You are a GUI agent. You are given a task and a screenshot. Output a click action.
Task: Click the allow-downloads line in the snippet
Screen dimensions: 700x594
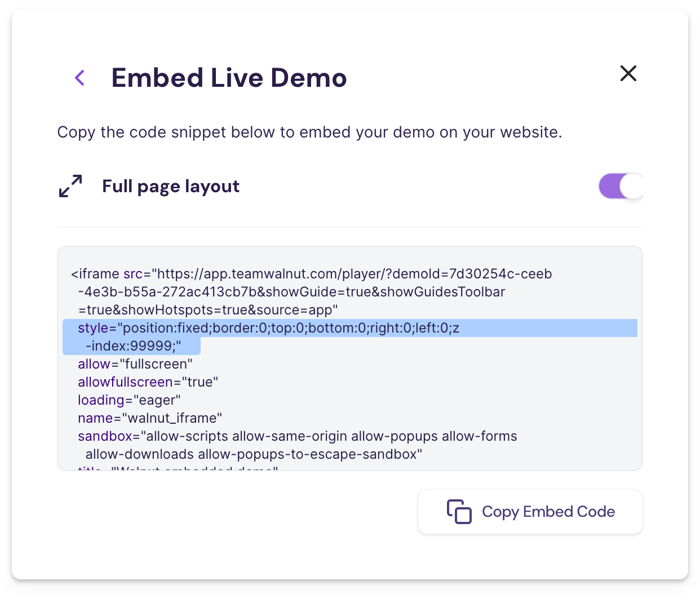[254, 454]
